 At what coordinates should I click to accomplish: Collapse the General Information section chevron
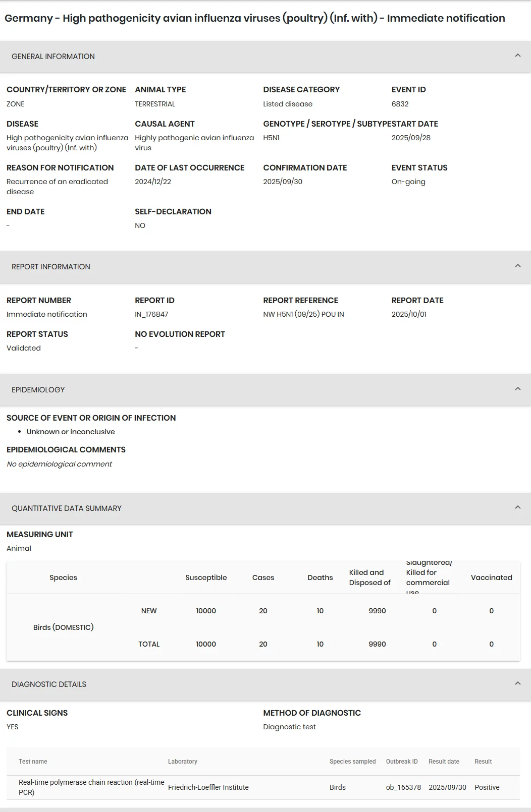(517, 56)
